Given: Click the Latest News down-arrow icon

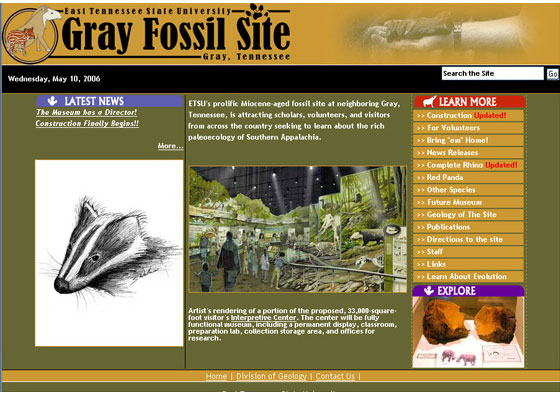Looking at the screenshot, I should pyautogui.click(x=52, y=101).
